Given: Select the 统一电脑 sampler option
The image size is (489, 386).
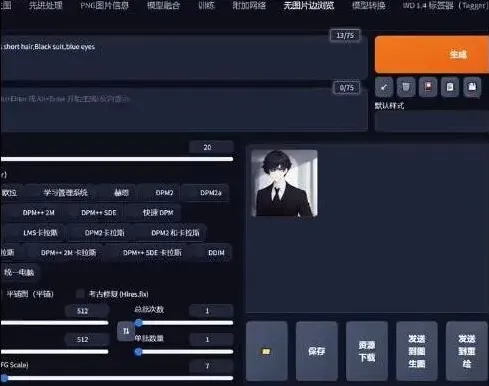Looking at the screenshot, I should (x=19, y=273).
